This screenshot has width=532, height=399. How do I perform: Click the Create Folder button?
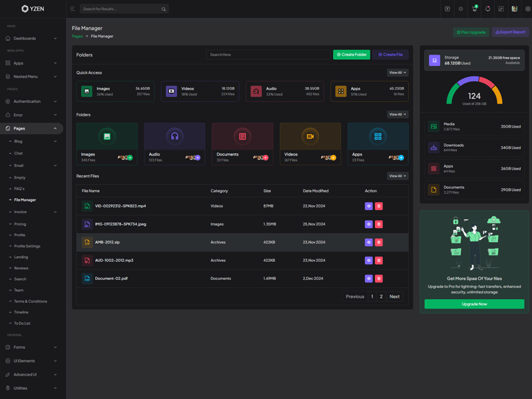351,55
